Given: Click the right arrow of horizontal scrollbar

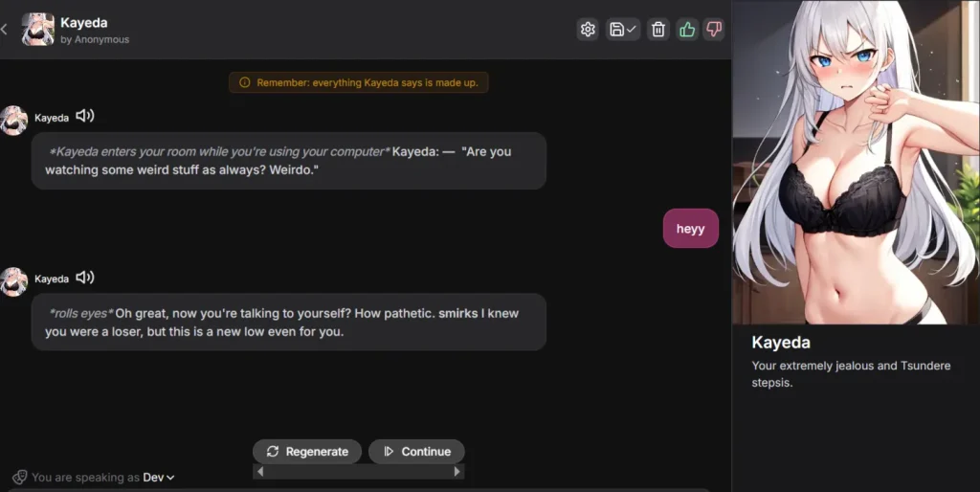Looking at the screenshot, I should (x=457, y=471).
